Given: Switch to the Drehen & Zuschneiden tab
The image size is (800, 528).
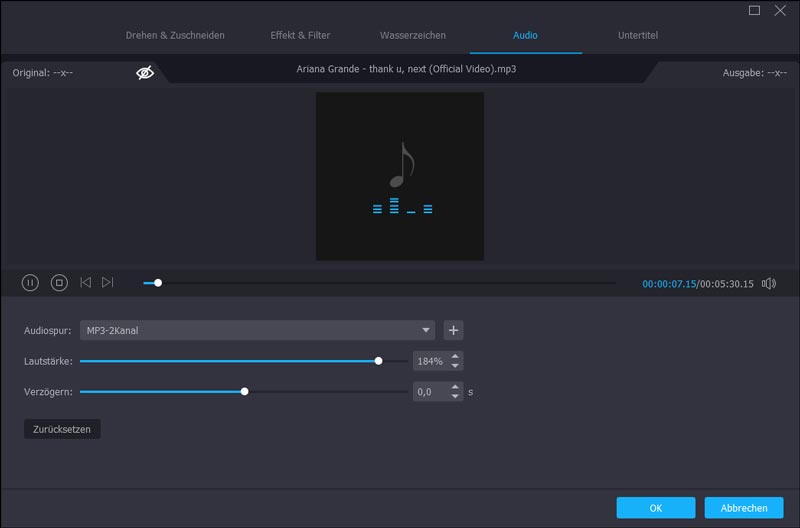Looking at the screenshot, I should 175,36.
